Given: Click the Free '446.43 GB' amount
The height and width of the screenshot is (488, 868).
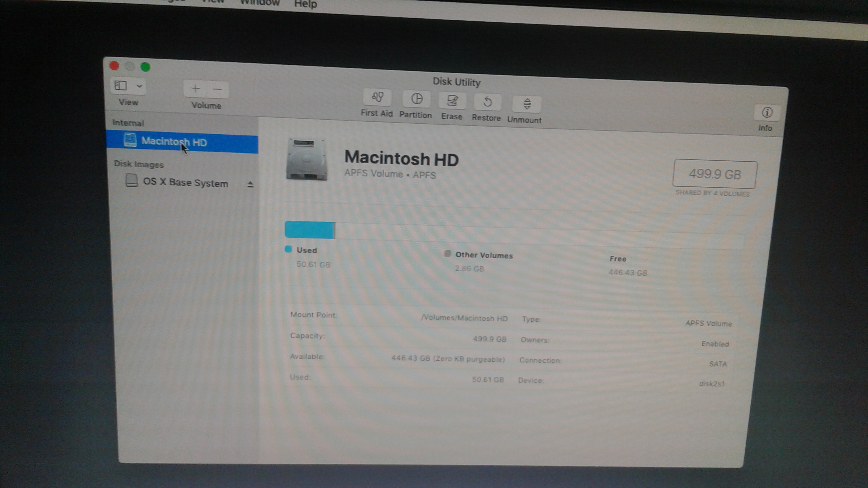Looking at the screenshot, I should coord(628,272).
